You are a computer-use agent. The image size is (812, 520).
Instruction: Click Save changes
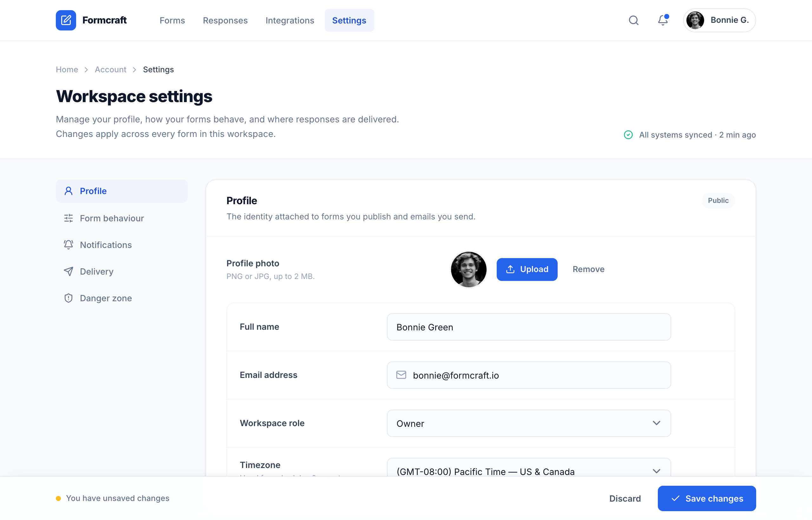click(707, 498)
